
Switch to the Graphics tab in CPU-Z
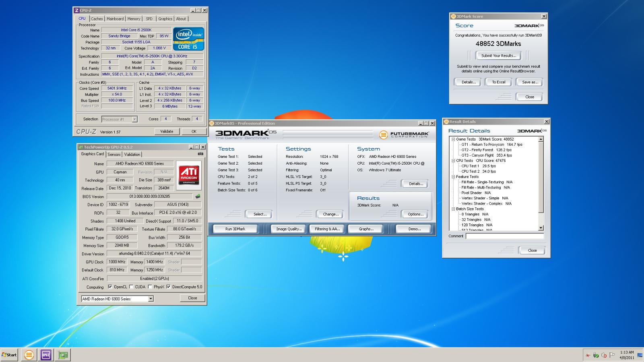[x=165, y=19]
